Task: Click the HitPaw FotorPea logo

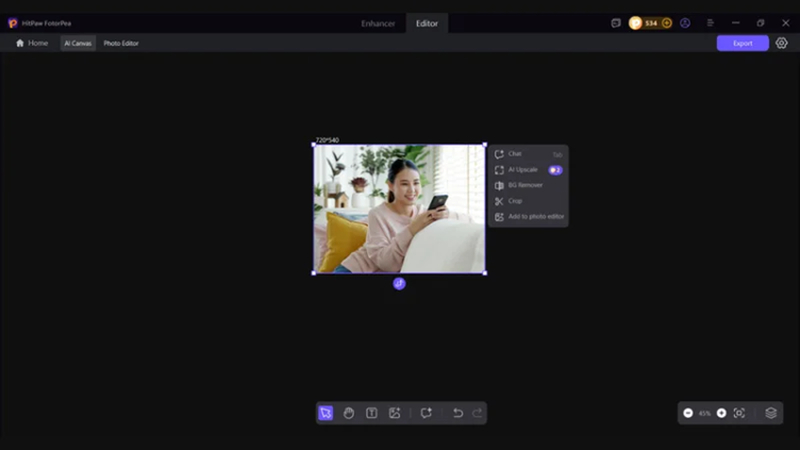Action: 13,23
